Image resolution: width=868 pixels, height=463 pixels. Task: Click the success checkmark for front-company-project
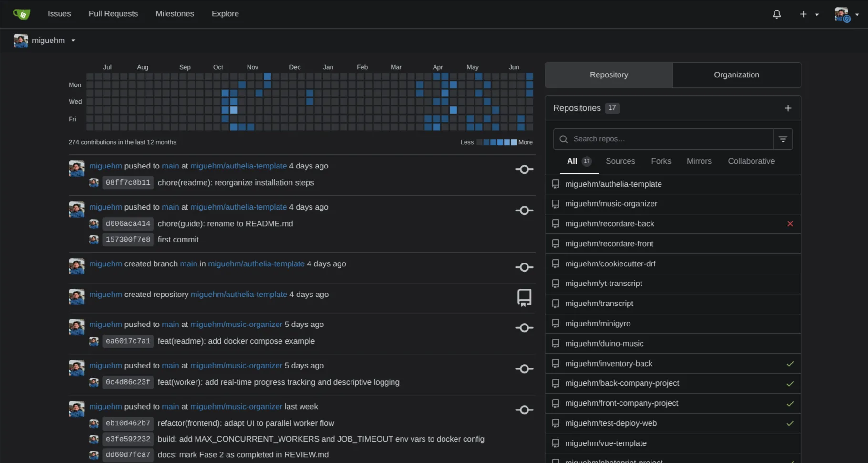click(x=790, y=404)
